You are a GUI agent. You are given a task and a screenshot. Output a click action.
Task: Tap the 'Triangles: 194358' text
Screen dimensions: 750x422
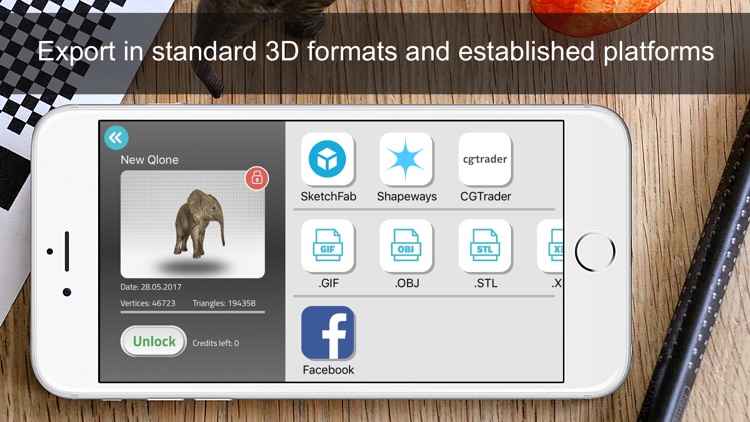click(224, 303)
